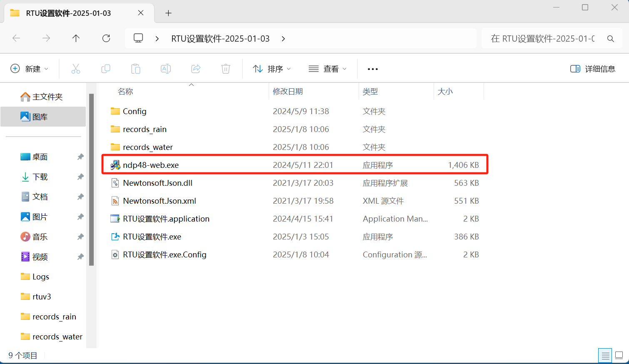Click the Delete trash icon
The width and height of the screenshot is (629, 364).
(x=226, y=69)
